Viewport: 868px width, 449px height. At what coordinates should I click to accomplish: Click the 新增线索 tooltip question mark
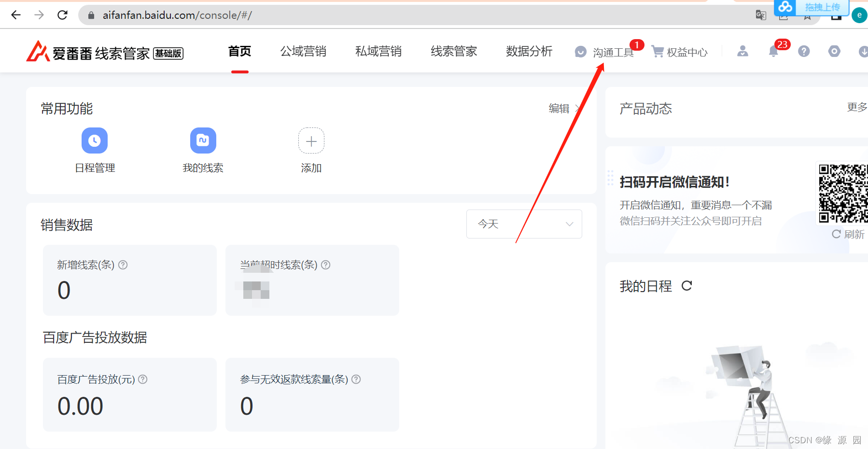coord(123,265)
